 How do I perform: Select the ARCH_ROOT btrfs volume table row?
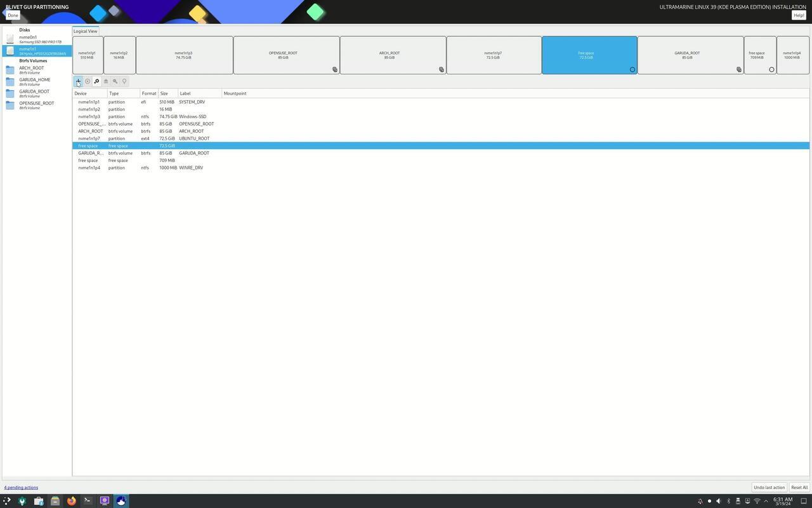tap(441, 131)
